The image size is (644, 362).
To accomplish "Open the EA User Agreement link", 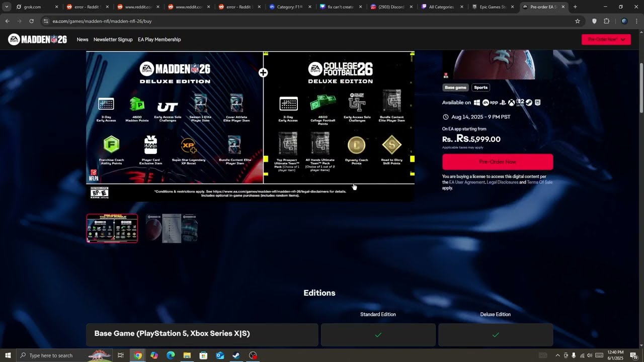I will pyautogui.click(x=467, y=182).
